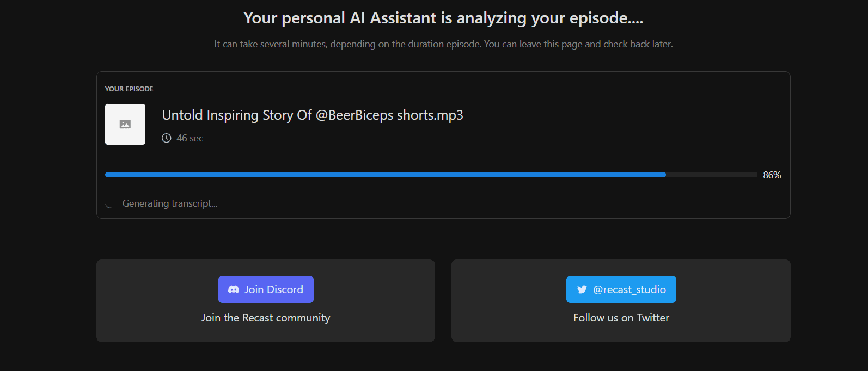Click the Generating transcript status text
This screenshot has width=868, height=371.
170,203
